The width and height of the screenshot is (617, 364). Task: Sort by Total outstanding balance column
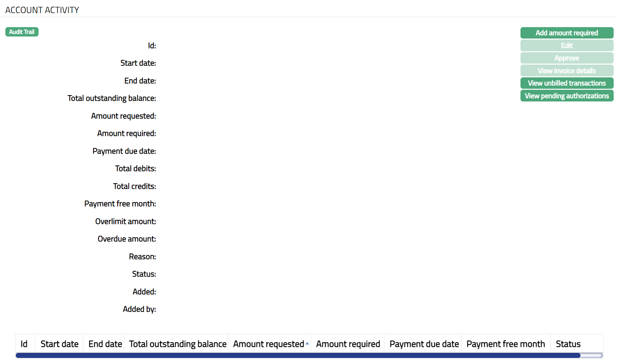click(x=178, y=344)
